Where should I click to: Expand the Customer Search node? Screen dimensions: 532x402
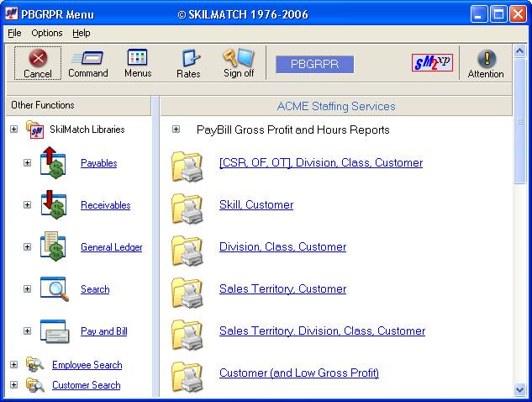(13, 385)
